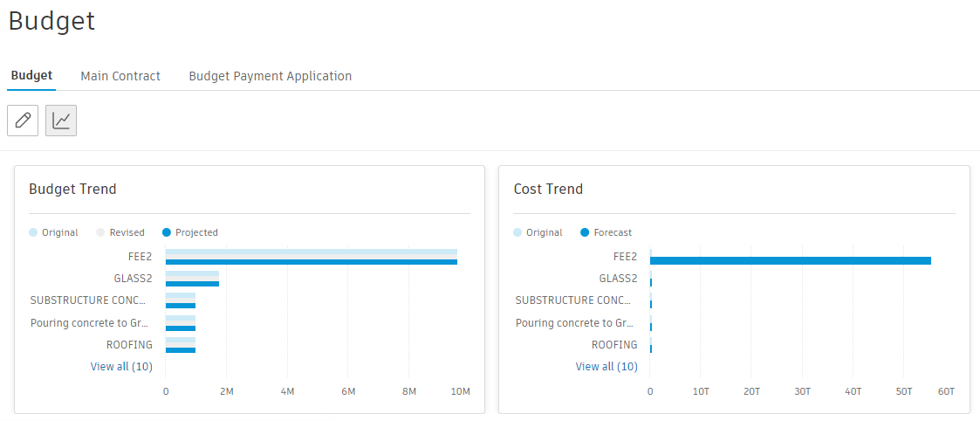Screen dimensions: 980x421
Task: Toggle Original legend in Budget Trend
Action: 54,232
